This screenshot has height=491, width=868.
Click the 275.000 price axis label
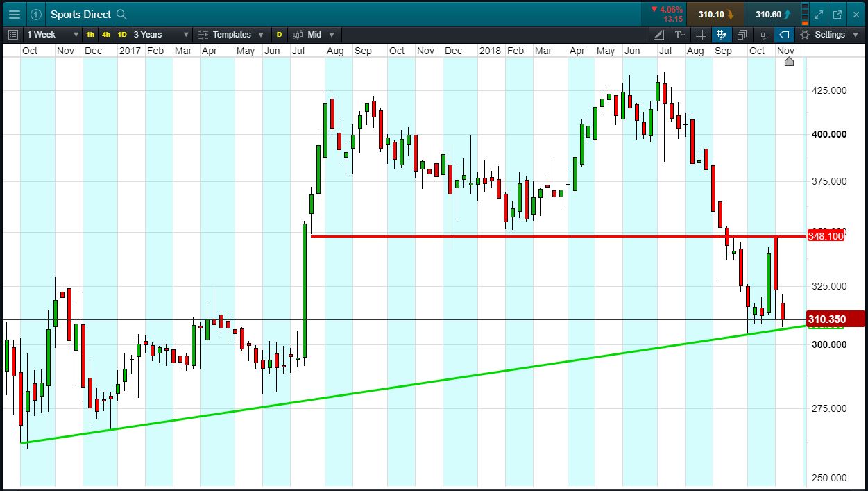pyautogui.click(x=829, y=408)
